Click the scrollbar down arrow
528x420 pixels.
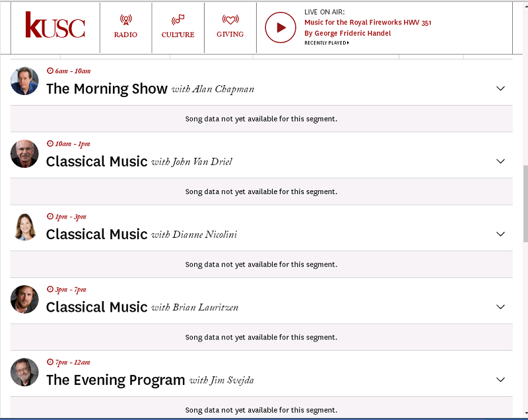click(525, 413)
